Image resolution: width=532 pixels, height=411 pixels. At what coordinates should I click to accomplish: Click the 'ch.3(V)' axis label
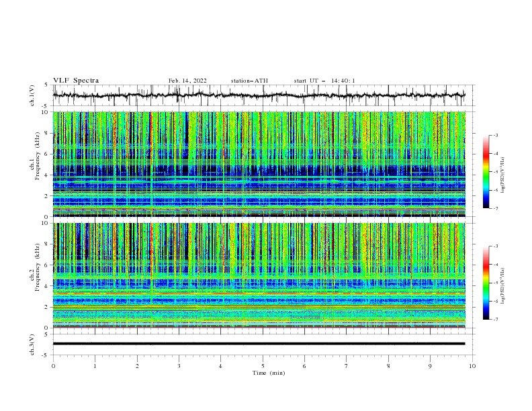tap(32, 345)
